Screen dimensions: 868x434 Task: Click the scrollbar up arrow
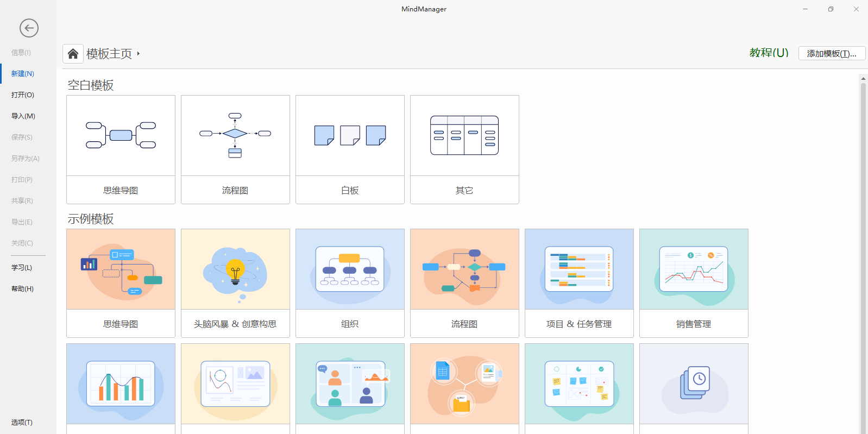(863, 79)
